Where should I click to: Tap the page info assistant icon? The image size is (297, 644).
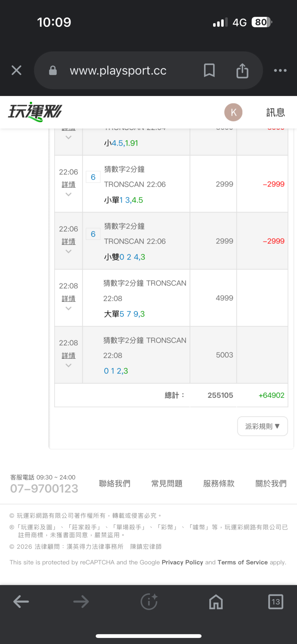coord(149,602)
